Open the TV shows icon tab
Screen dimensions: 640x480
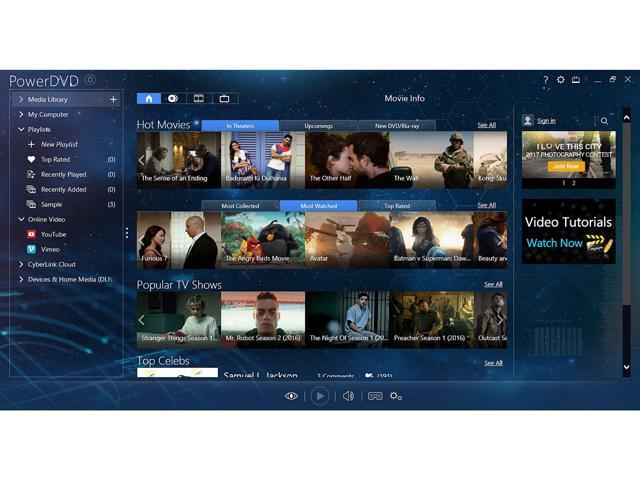tap(224, 98)
